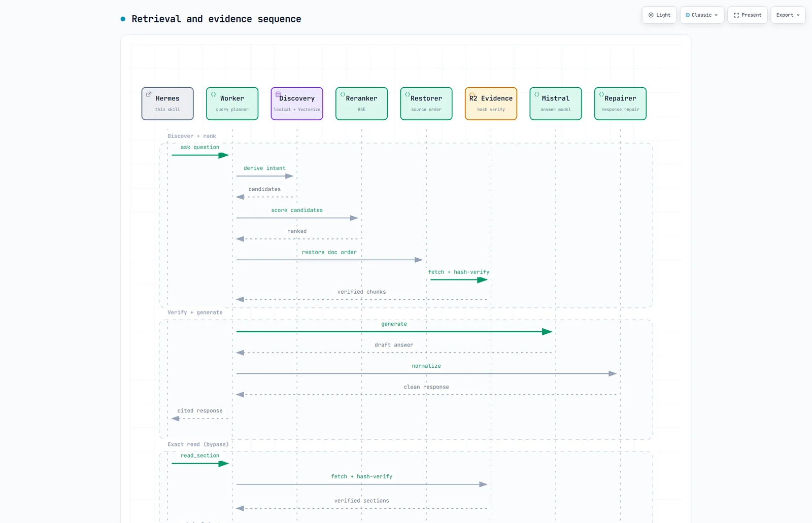This screenshot has width=812, height=523.
Task: Click the fullscreen icon in Present button
Action: coord(736,15)
